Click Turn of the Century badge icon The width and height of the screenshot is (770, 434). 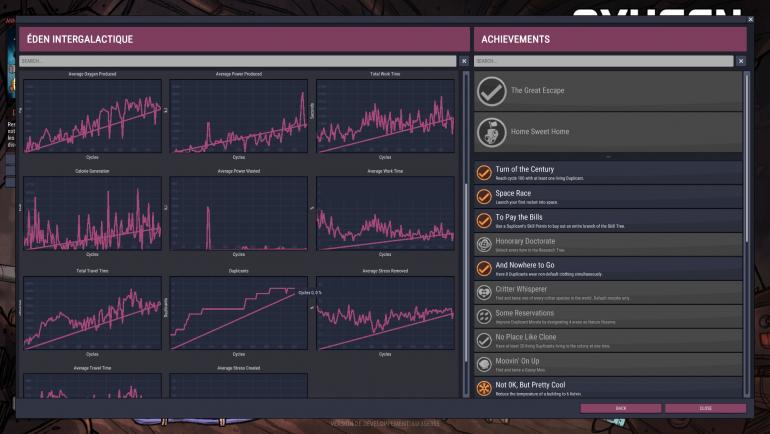484,173
